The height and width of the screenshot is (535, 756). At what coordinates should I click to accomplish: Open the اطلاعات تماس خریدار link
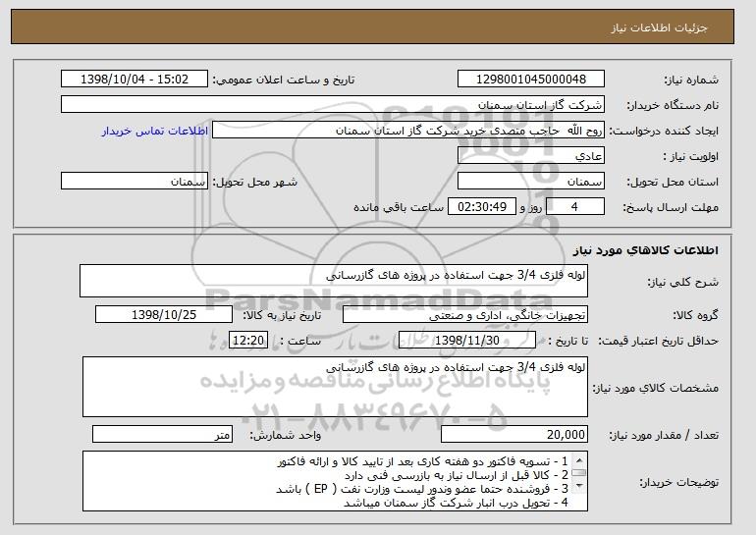(x=155, y=131)
